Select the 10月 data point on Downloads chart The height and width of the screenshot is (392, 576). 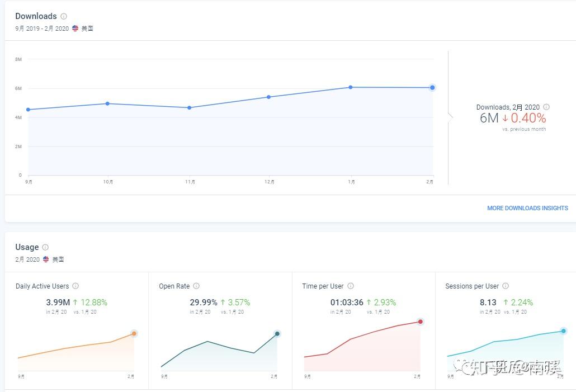click(107, 103)
